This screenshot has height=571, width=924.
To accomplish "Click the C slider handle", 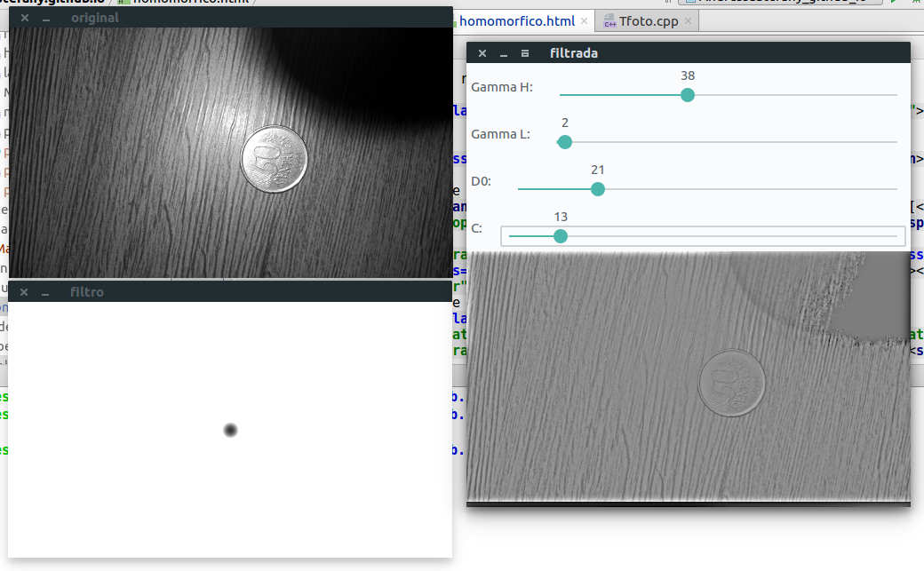I will pyautogui.click(x=560, y=236).
